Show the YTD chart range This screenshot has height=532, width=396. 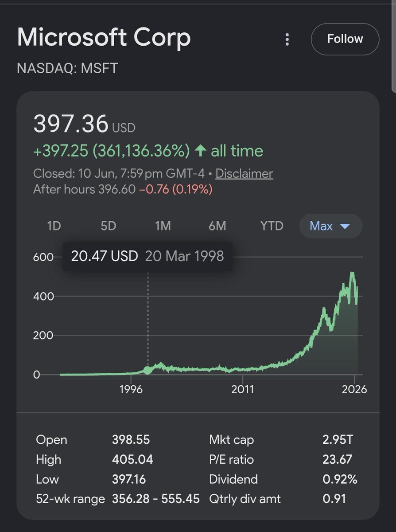(x=272, y=226)
